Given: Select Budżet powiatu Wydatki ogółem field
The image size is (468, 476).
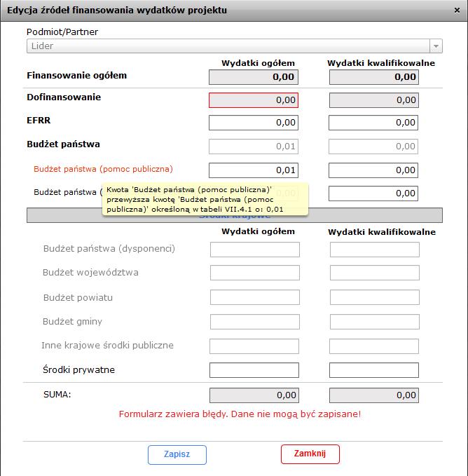Looking at the screenshot, I should 255,297.
